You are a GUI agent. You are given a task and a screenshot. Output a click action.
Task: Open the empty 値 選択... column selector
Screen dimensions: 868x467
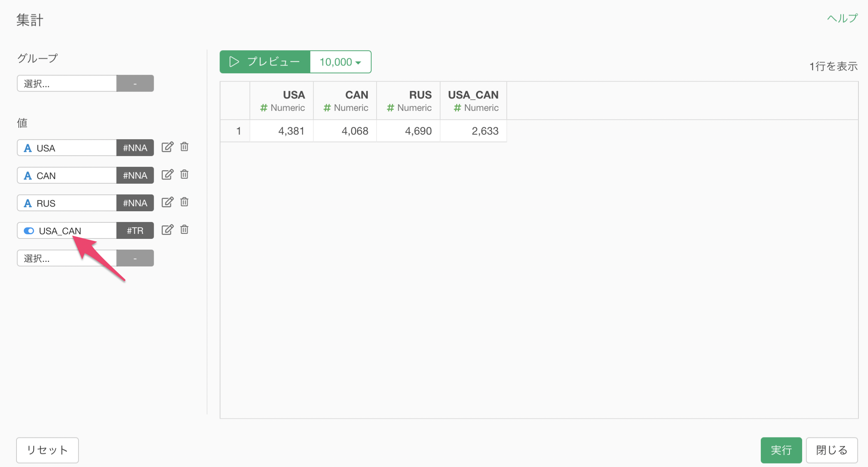pyautogui.click(x=67, y=258)
